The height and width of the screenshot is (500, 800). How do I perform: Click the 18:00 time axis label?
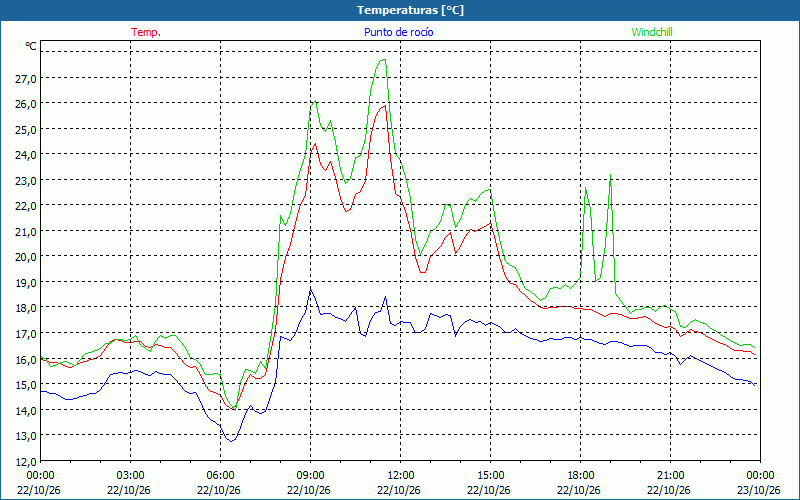580,475
